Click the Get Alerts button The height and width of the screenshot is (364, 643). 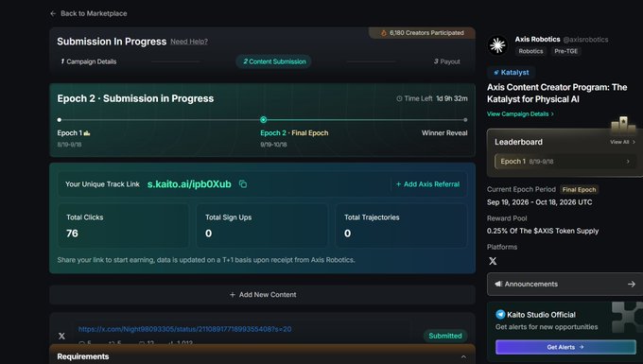(565, 347)
